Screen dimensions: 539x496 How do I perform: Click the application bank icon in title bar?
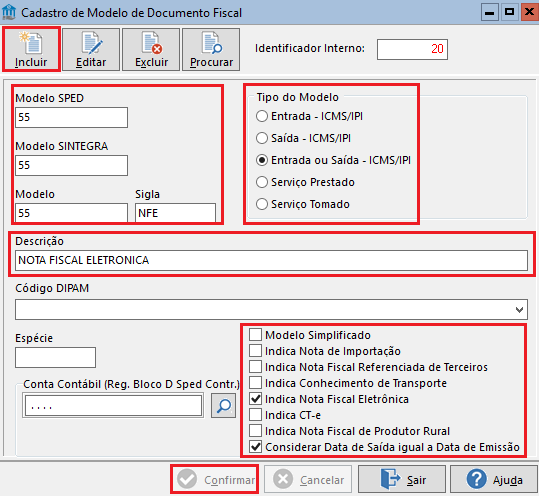[9, 12]
